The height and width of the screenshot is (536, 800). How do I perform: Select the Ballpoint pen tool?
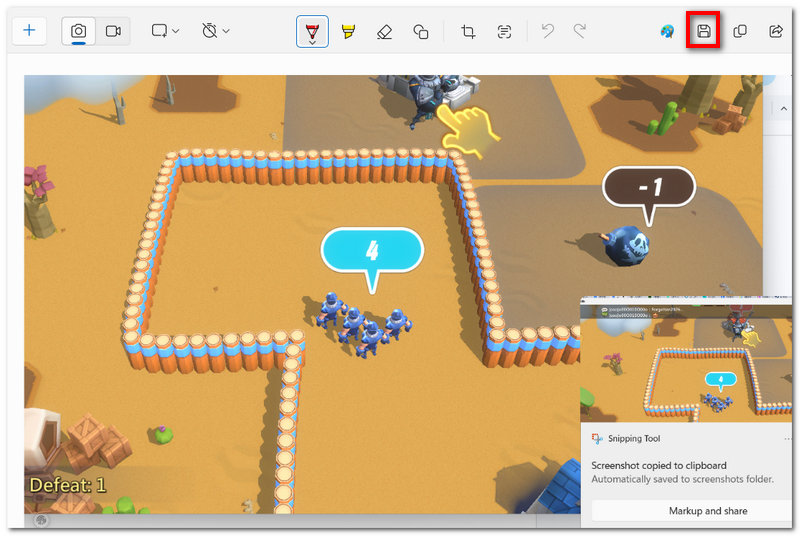(312, 32)
